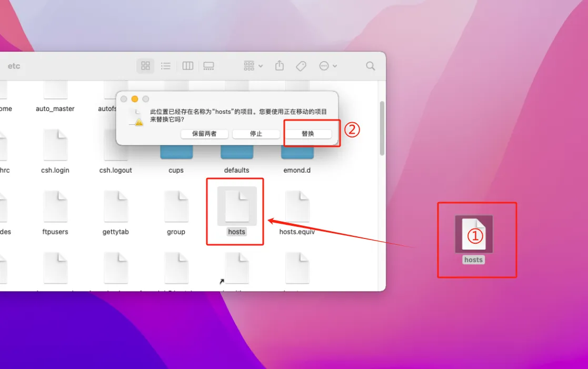The height and width of the screenshot is (369, 588).
Task: Switch Finder to column view
Action: [187, 66]
